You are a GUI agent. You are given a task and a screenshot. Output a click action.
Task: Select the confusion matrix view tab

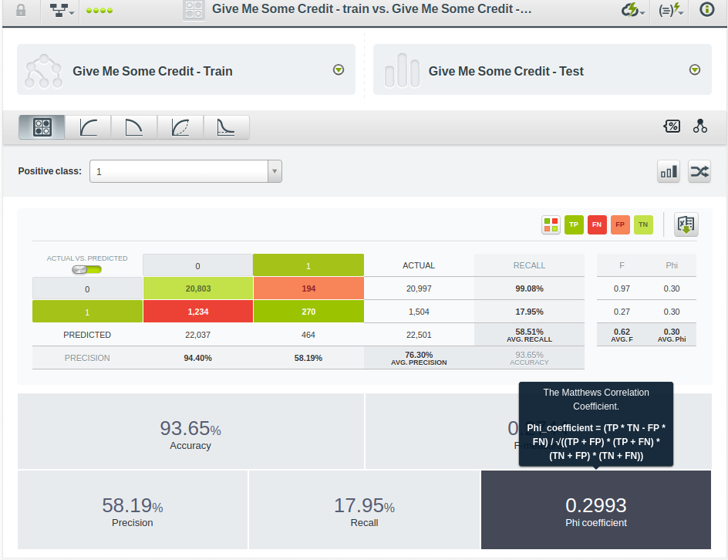[42, 127]
